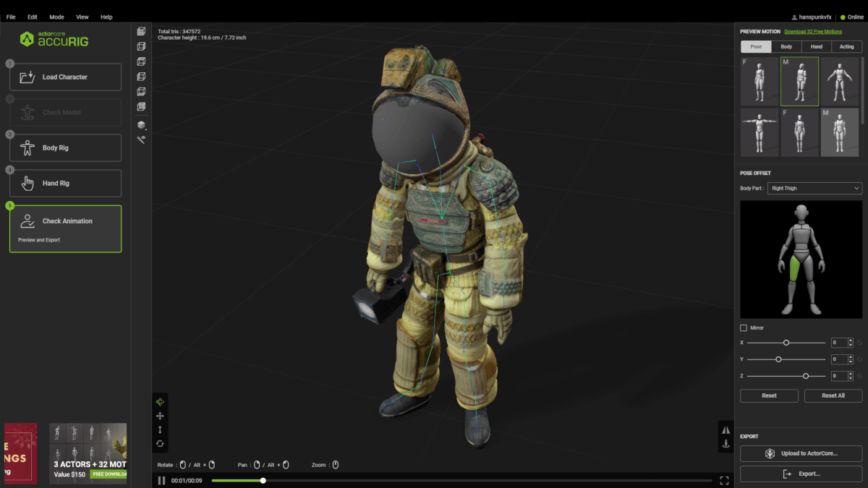Click the green playback timeline scrubber handle
868x488 pixels.
click(x=263, y=480)
